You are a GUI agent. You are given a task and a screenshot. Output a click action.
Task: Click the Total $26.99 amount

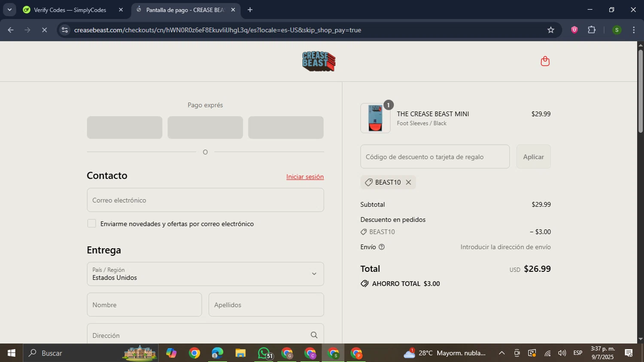point(537,269)
